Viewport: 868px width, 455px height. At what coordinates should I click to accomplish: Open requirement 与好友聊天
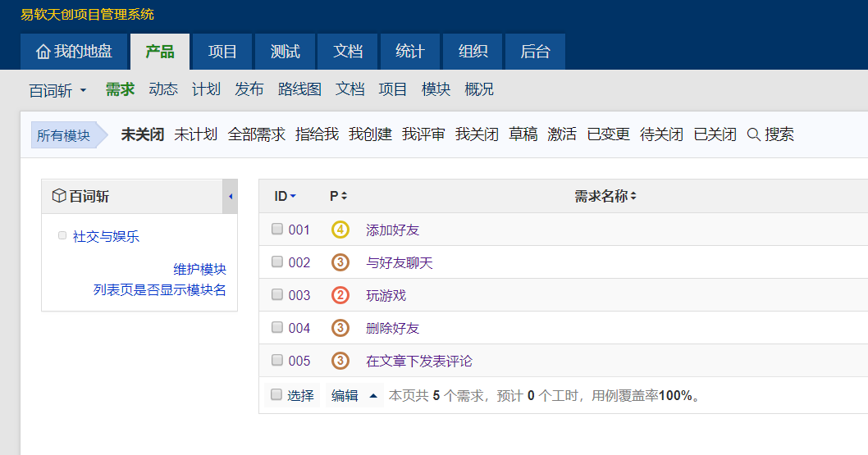(399, 262)
